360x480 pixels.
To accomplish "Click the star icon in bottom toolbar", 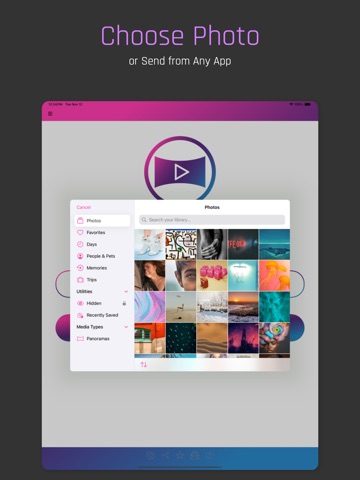I will click(180, 455).
